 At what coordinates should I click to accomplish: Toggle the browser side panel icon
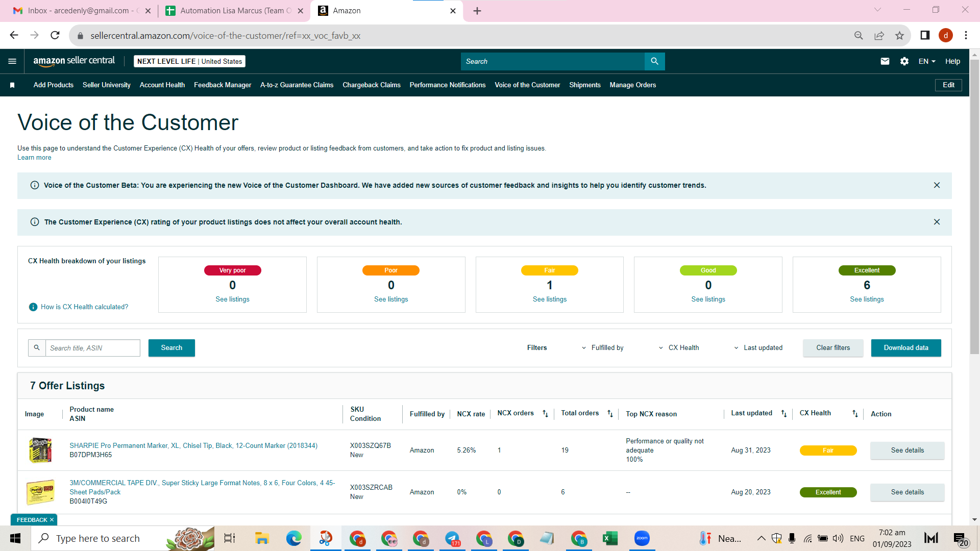pyautogui.click(x=925, y=35)
